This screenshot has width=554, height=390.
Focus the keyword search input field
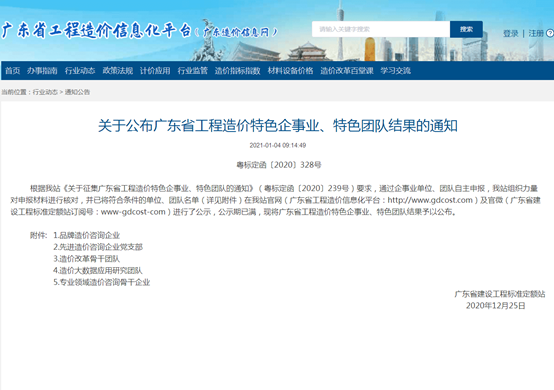click(x=381, y=29)
